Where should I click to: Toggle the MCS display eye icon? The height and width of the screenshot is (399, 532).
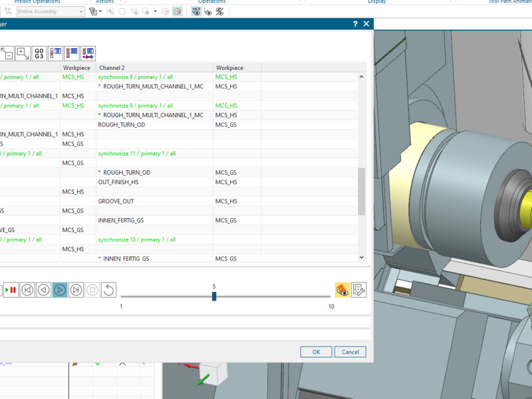point(196,11)
